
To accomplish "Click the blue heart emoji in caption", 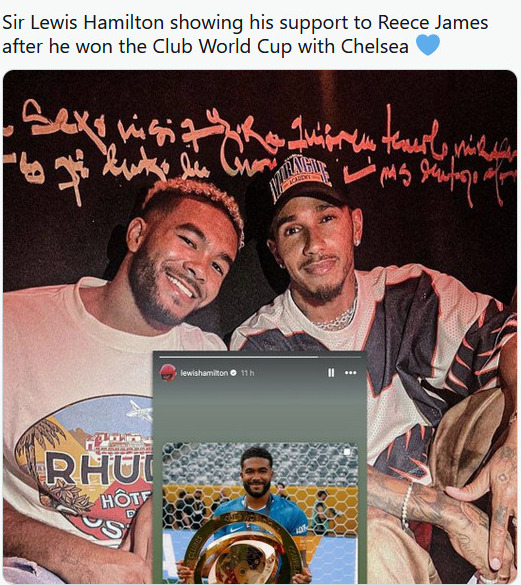I will (428, 45).
